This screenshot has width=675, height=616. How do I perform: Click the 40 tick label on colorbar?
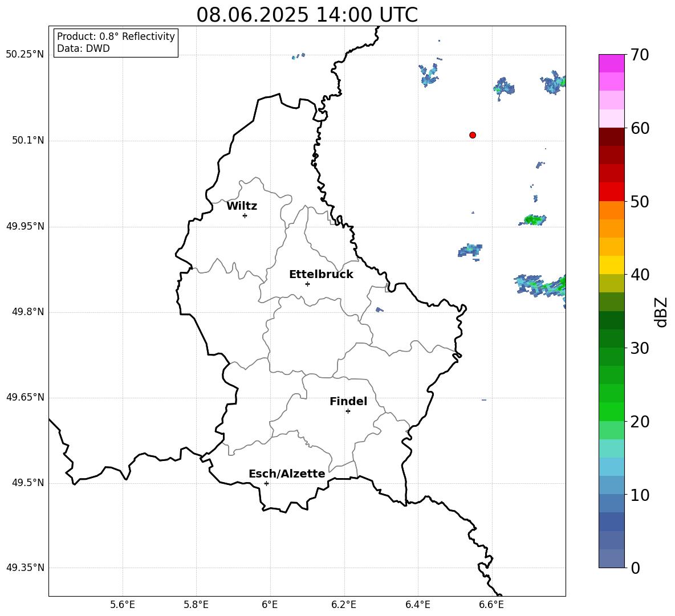coord(640,275)
